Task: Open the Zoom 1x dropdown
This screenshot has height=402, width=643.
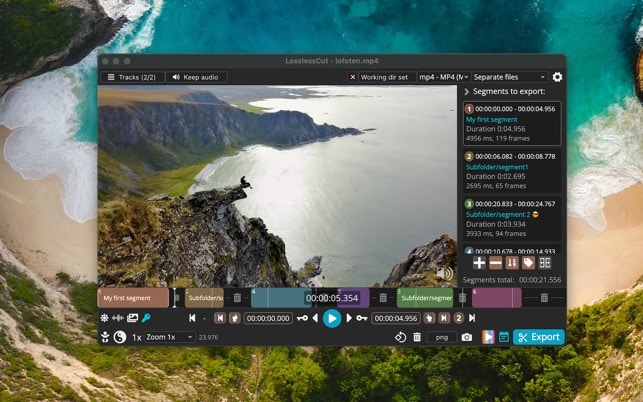Action: (x=169, y=337)
